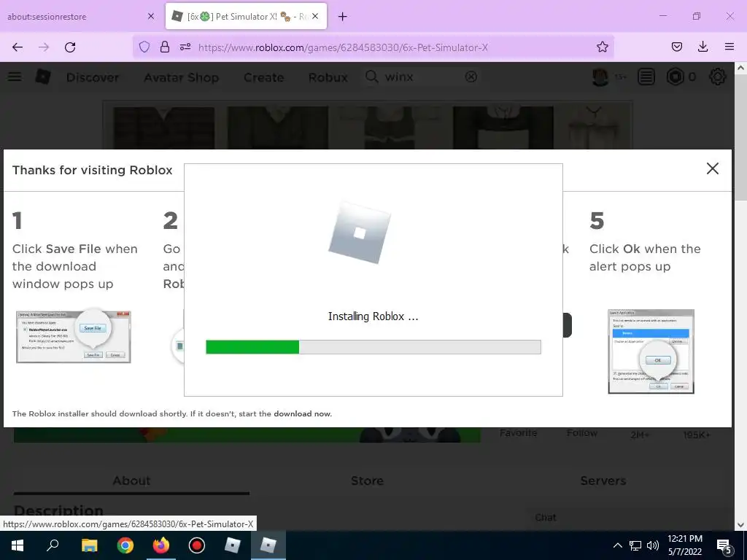Close the Pet Simulator X tab
This screenshot has height=560, width=747.
point(315,16)
